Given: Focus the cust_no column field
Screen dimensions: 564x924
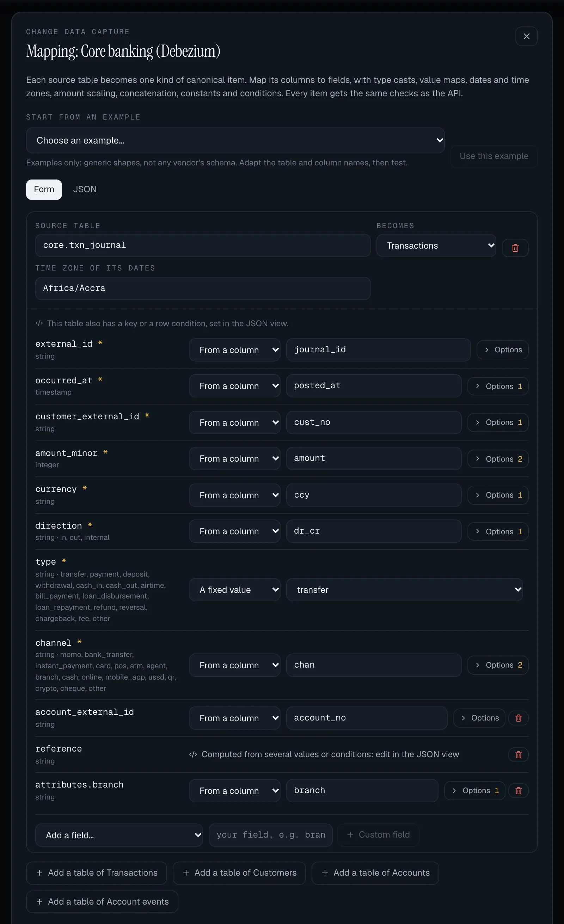Looking at the screenshot, I should (374, 422).
